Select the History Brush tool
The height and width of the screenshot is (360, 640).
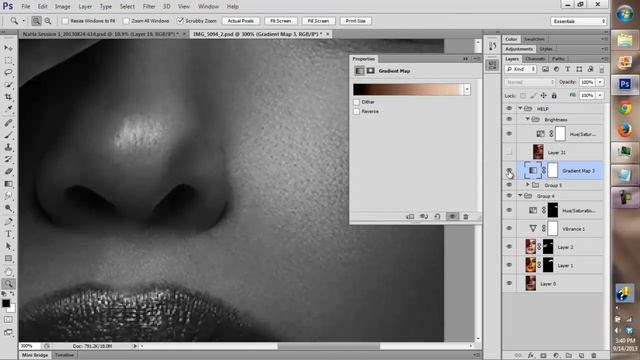(x=8, y=159)
